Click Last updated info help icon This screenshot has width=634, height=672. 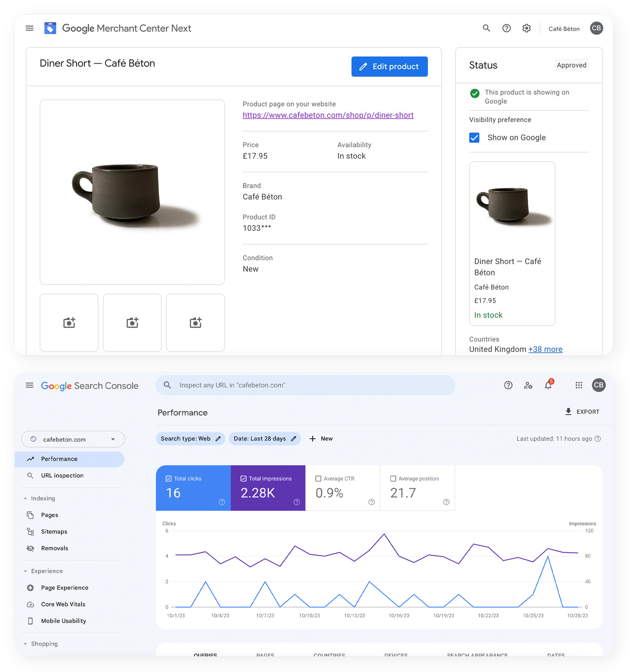click(x=597, y=438)
